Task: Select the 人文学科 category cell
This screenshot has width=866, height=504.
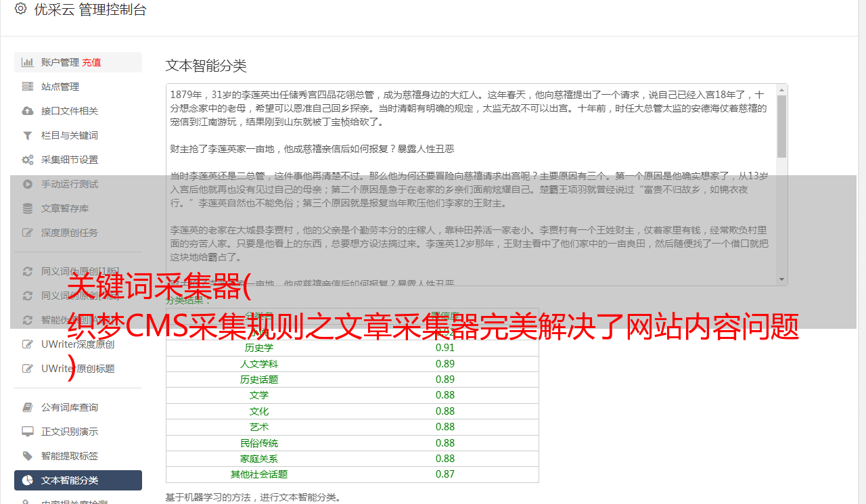Action: (x=259, y=364)
